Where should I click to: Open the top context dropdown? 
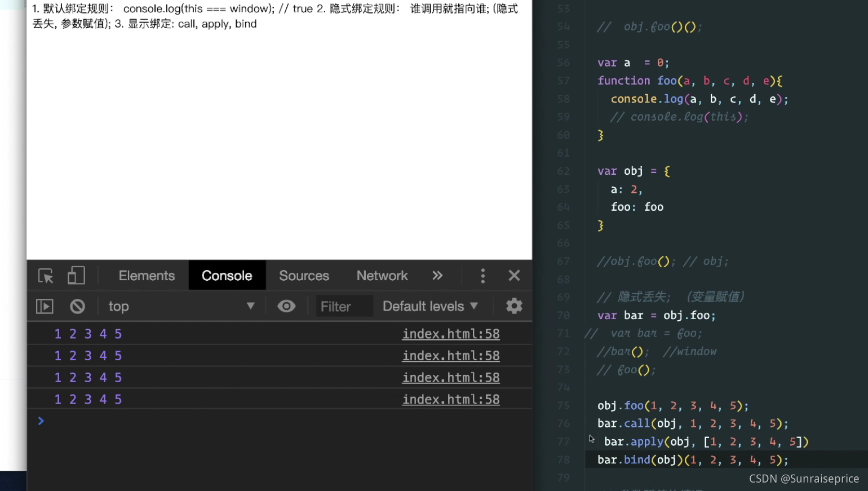(x=181, y=306)
